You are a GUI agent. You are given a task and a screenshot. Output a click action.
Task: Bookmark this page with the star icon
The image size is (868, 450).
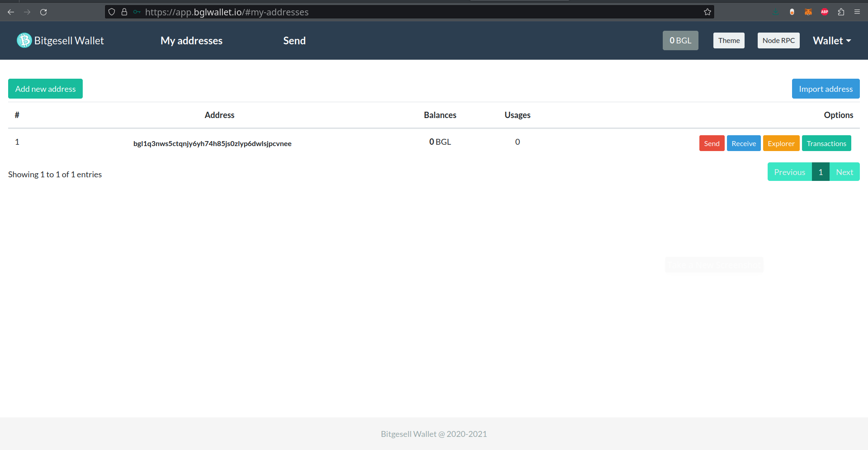(708, 12)
